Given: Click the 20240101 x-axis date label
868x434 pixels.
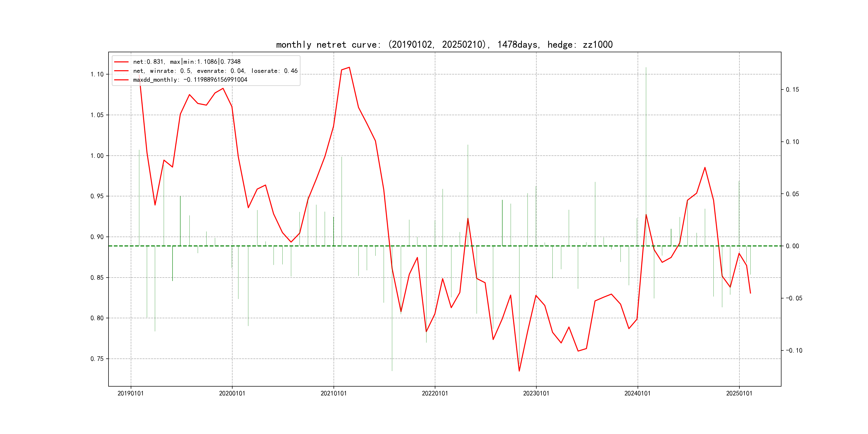Looking at the screenshot, I should [x=638, y=394].
